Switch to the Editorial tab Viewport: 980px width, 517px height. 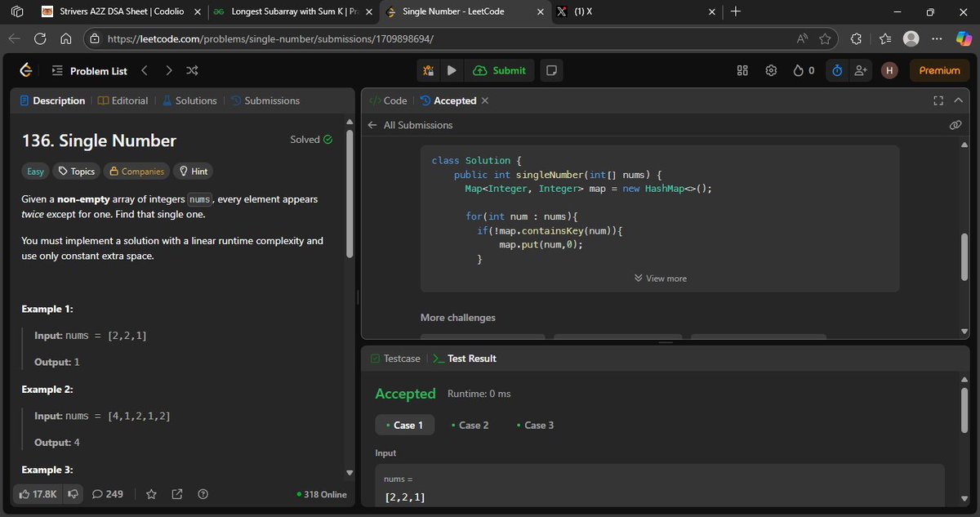123,100
